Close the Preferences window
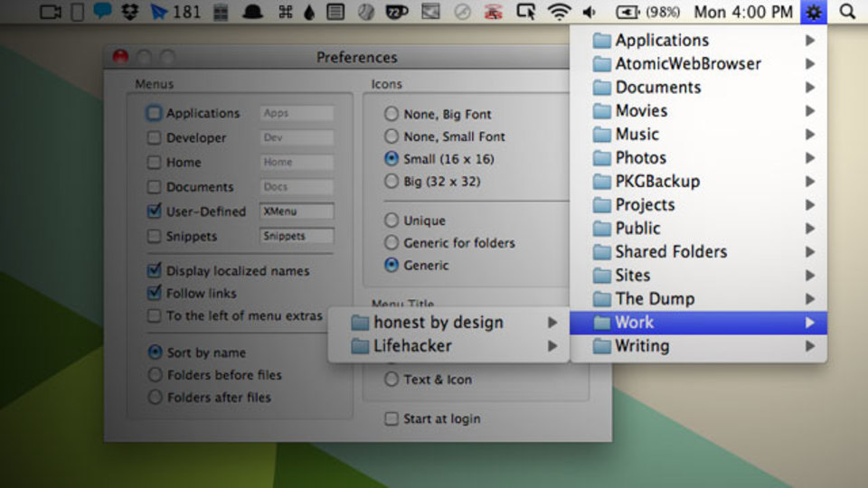The width and height of the screenshot is (868, 488). point(120,56)
